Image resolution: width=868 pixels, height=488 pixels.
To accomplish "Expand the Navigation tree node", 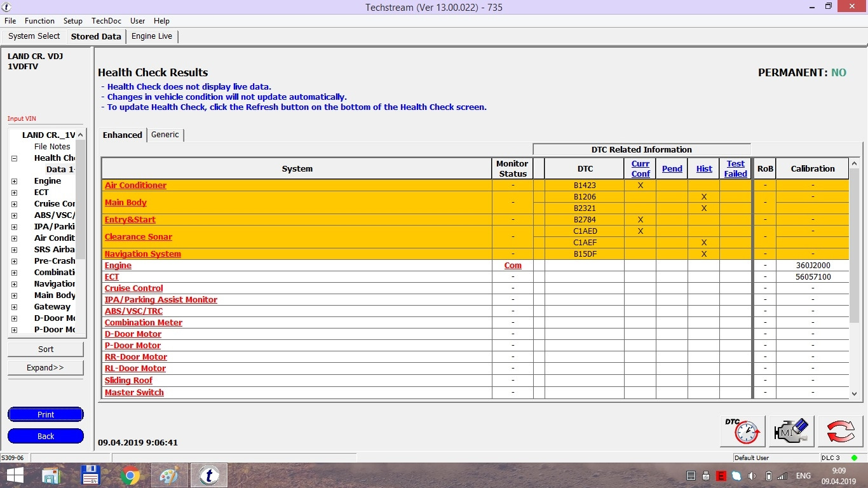I will tap(14, 284).
